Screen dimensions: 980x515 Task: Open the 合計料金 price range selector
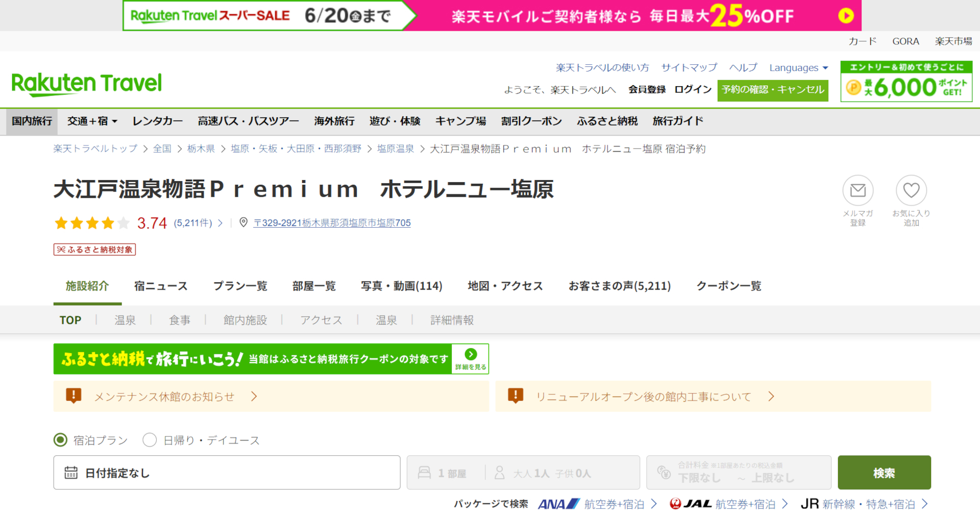(738, 472)
